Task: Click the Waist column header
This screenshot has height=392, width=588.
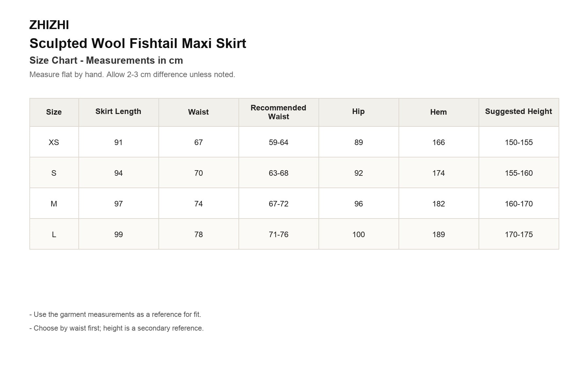Action: click(x=198, y=112)
